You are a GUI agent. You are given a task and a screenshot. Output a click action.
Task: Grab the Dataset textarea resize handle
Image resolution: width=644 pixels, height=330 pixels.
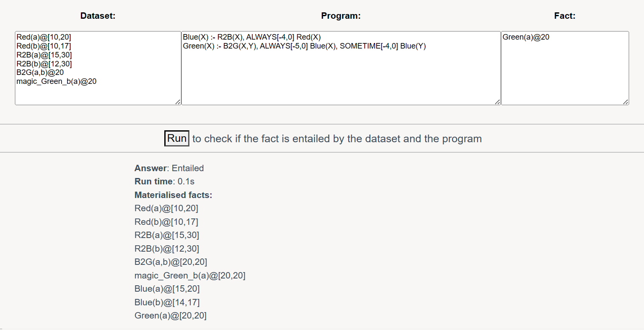coord(178,102)
